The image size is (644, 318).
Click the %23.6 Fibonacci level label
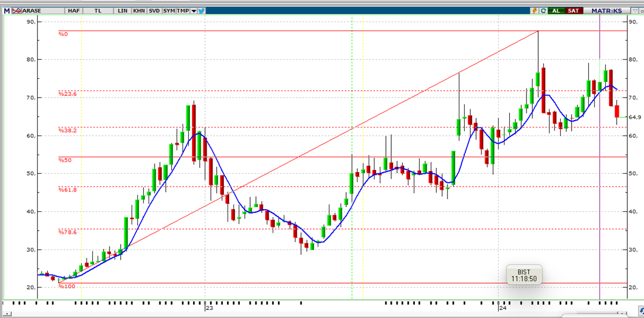(68, 94)
